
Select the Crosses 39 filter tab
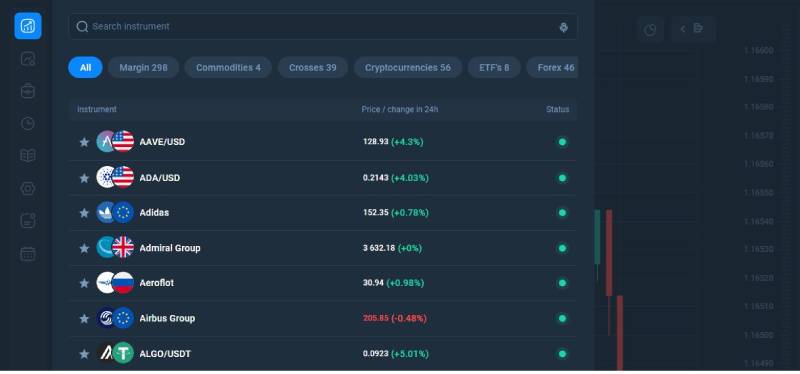[x=313, y=67]
